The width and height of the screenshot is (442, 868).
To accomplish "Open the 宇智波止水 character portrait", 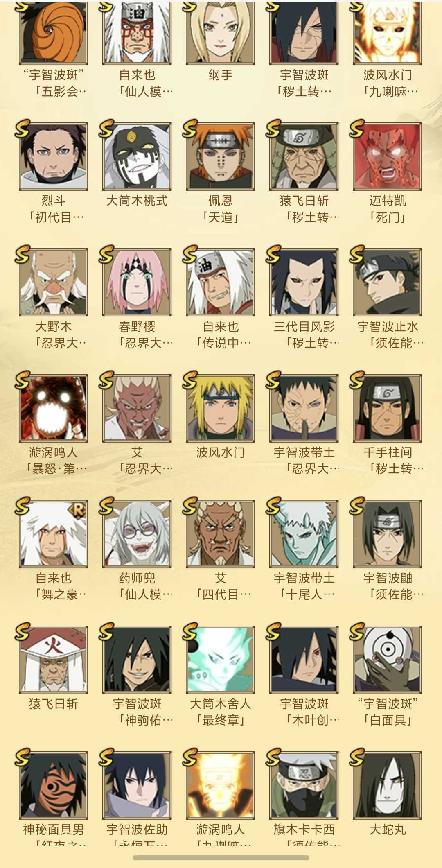I will tap(388, 282).
